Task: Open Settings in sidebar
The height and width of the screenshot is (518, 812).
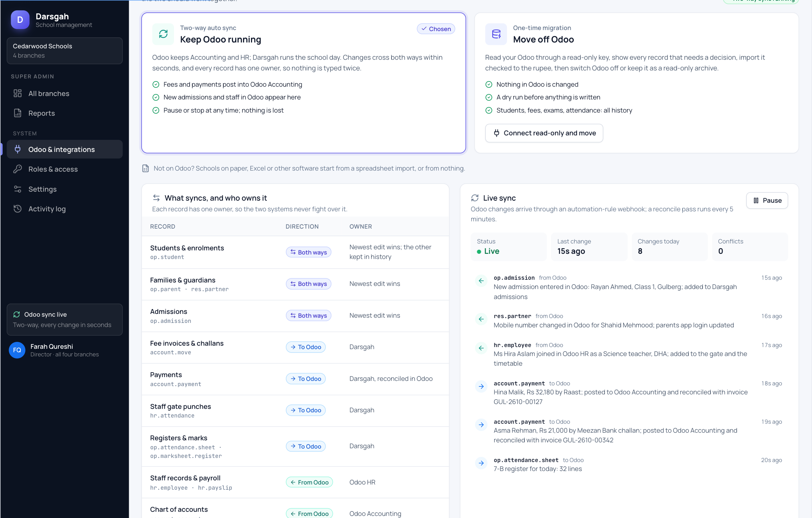Action: 65,189
